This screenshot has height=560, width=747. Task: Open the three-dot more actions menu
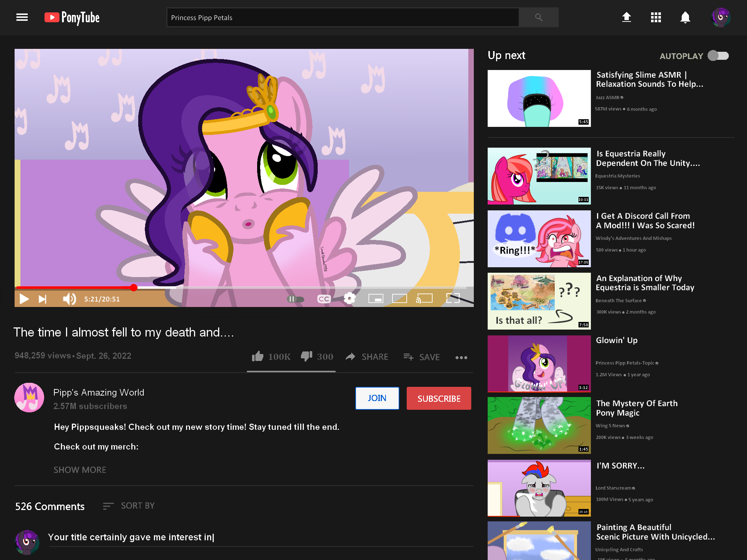pos(461,357)
